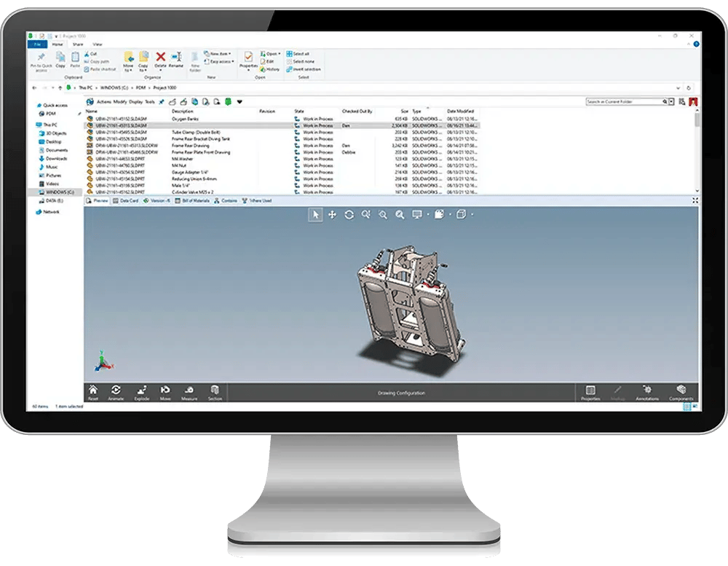Image resolution: width=728 pixels, height=566 pixels.
Task: Click the PDM check-in icon in toolbar
Action: [x=183, y=102]
